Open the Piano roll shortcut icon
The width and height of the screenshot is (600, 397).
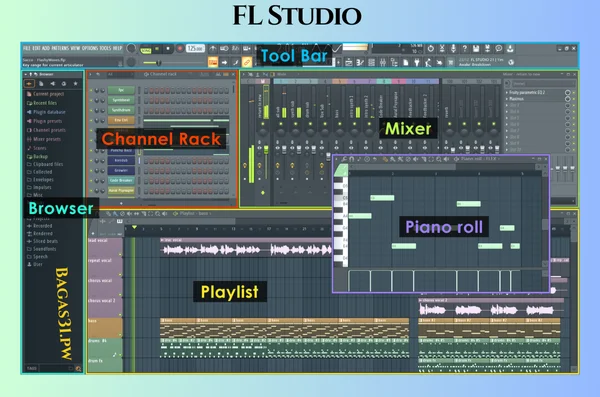(360, 62)
